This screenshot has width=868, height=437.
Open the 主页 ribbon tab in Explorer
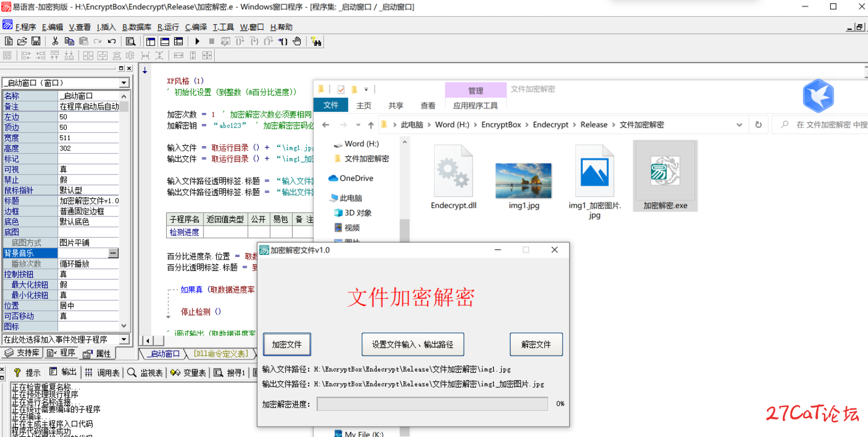tap(364, 106)
